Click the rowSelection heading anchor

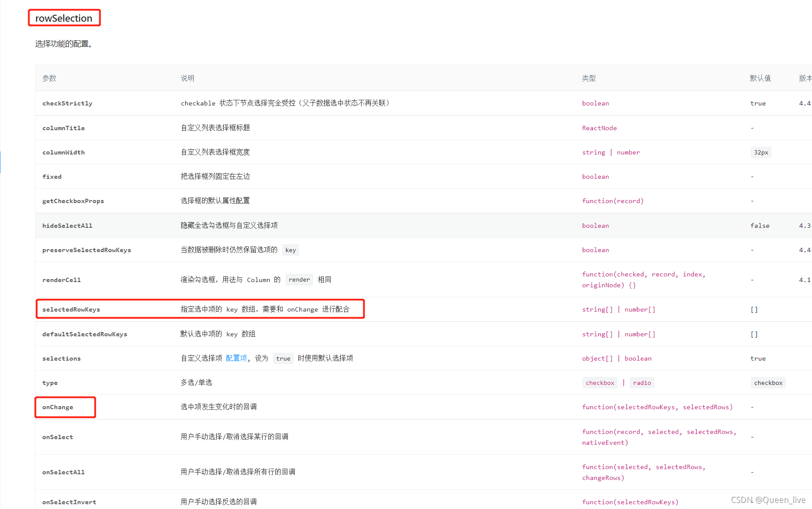pos(63,18)
